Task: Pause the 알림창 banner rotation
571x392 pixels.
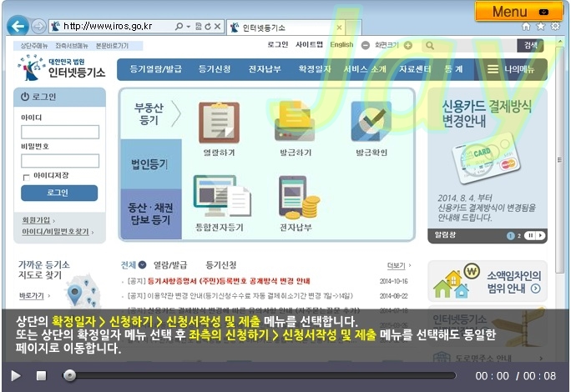Action: (530, 235)
